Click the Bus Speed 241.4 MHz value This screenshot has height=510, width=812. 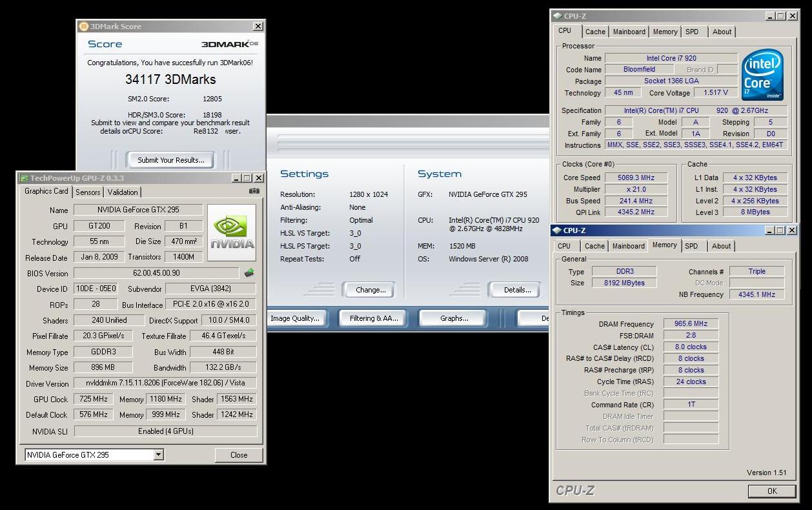pos(636,201)
